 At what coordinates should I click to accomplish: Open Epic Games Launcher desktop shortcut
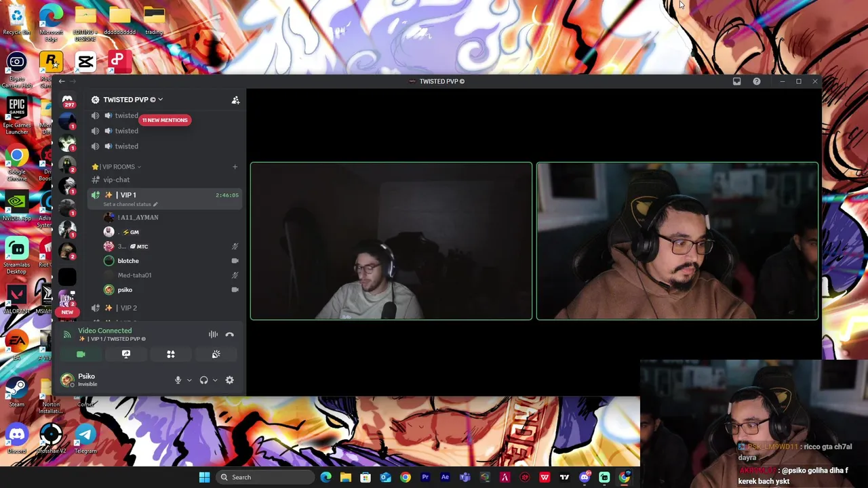16,114
